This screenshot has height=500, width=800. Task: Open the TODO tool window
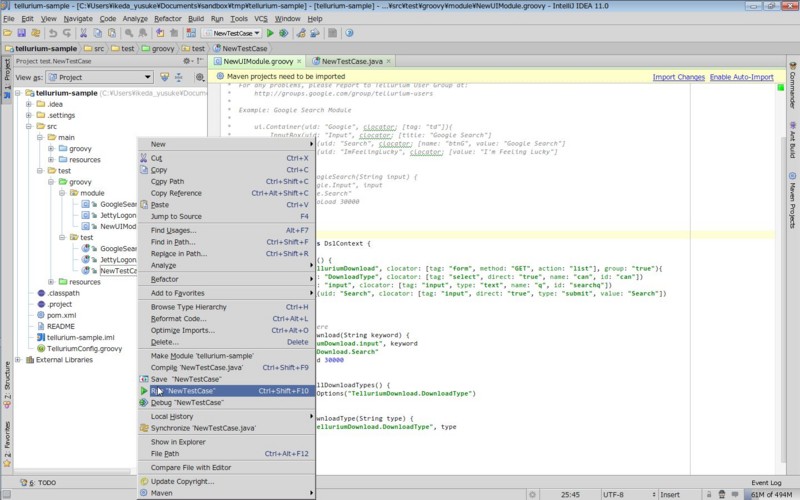[x=38, y=482]
